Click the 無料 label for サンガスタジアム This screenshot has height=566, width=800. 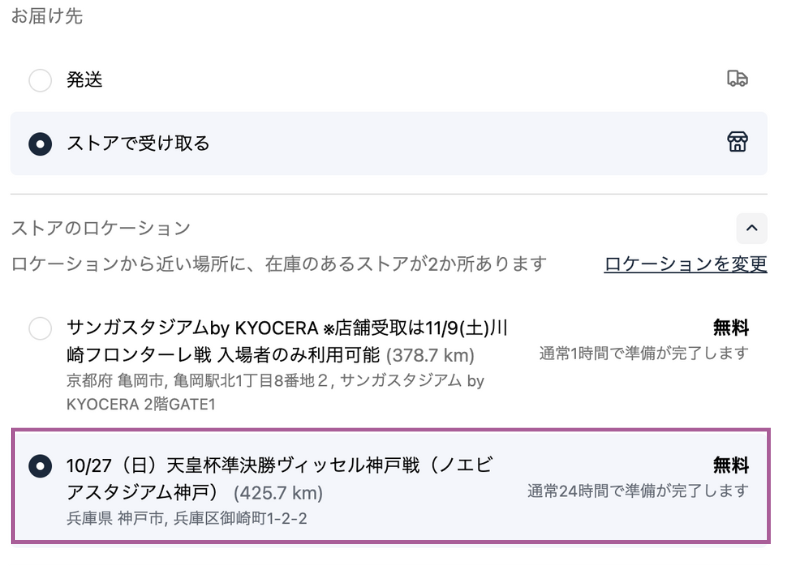tap(731, 327)
